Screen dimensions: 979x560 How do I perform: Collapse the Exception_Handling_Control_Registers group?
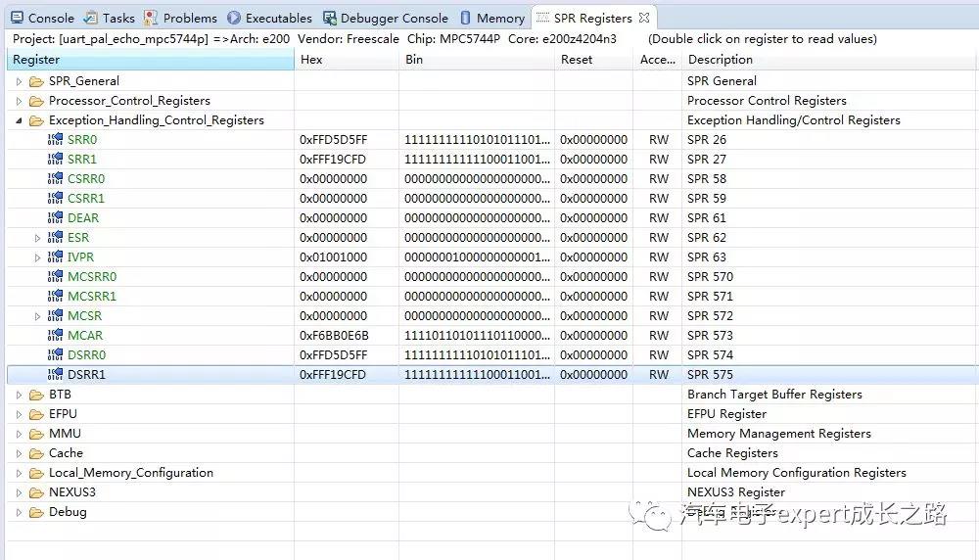click(19, 120)
